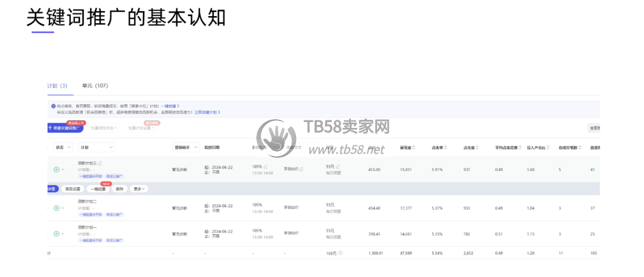Sort by 展现量 column sort icon
The height and width of the screenshot is (277, 644).
(414, 147)
